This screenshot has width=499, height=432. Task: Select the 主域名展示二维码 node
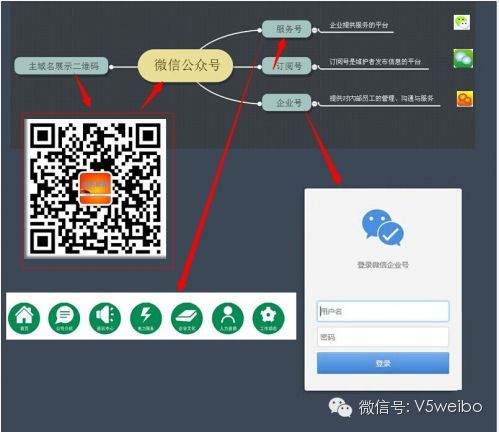(62, 66)
